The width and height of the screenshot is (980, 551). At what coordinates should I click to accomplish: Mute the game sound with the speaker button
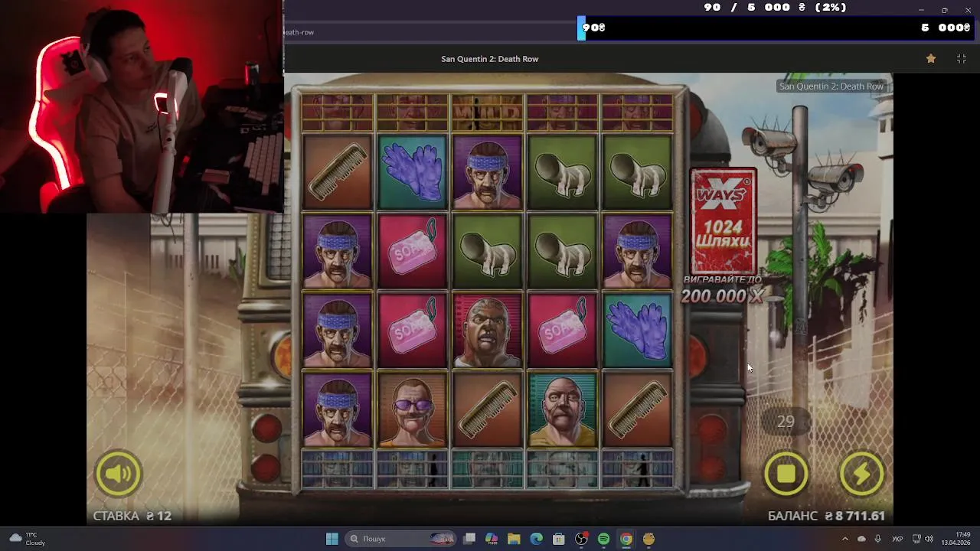[x=119, y=474]
